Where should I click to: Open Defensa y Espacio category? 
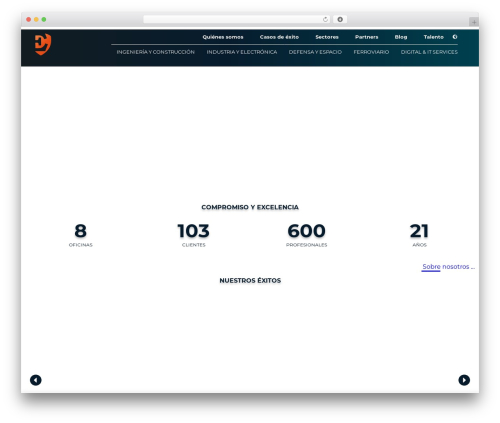(315, 52)
